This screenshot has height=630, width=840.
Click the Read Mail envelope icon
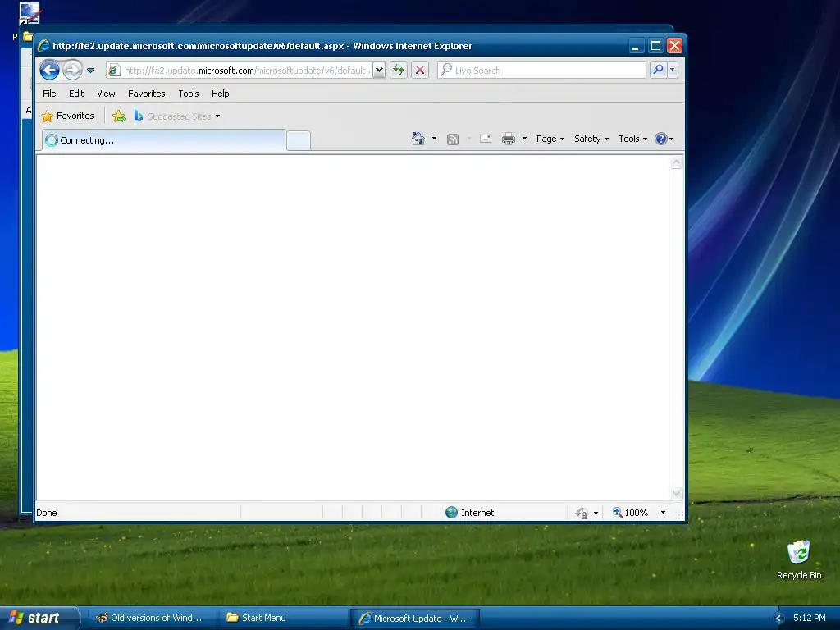tap(486, 139)
